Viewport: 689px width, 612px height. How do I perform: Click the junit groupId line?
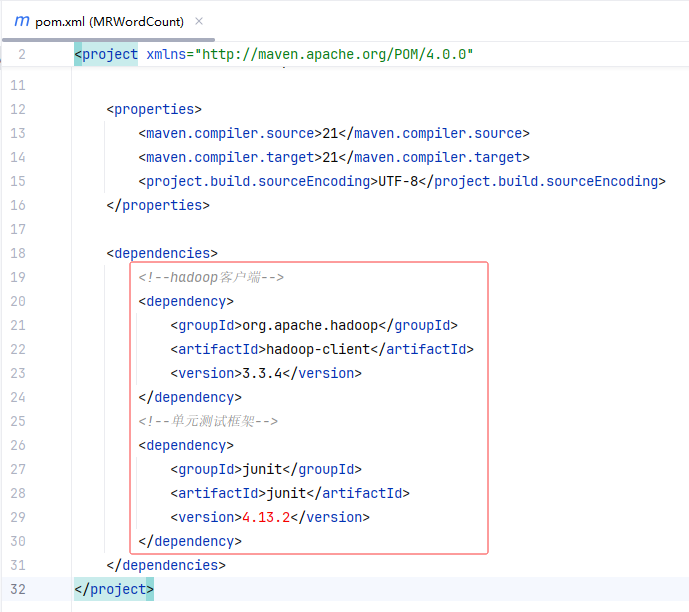coord(266,469)
